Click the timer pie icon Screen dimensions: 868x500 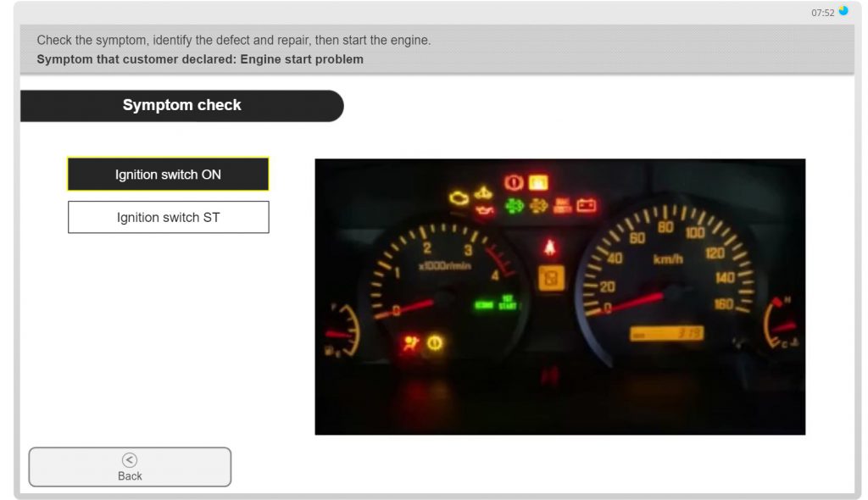coord(843,12)
